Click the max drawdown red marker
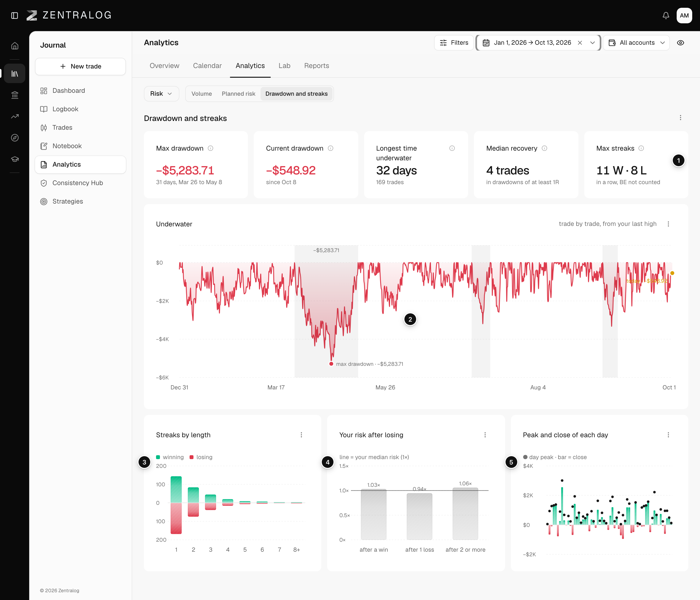Image resolution: width=700 pixels, height=600 pixels. coord(331,364)
